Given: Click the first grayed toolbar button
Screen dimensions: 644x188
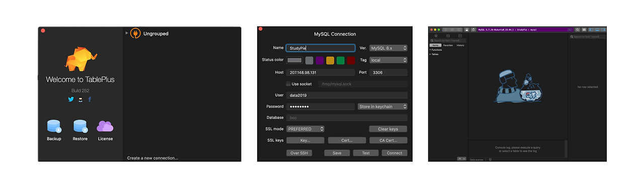Looking at the screenshot, I should point(446,30).
